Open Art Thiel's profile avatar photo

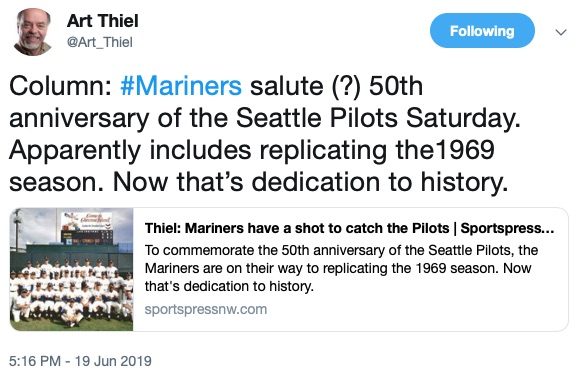pos(32,32)
